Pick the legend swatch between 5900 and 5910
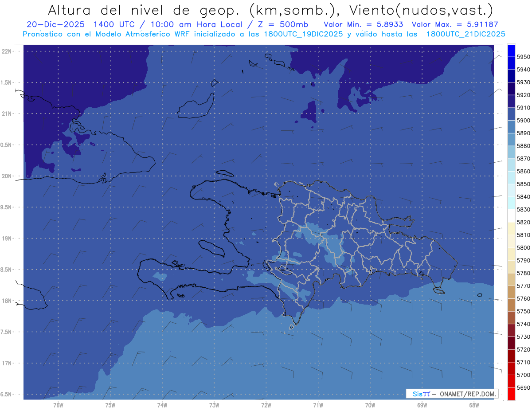This screenshot has height=411, width=532. pos(511,114)
